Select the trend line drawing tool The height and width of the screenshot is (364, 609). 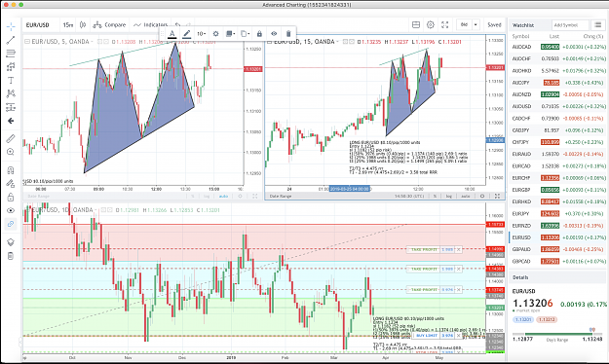11,40
